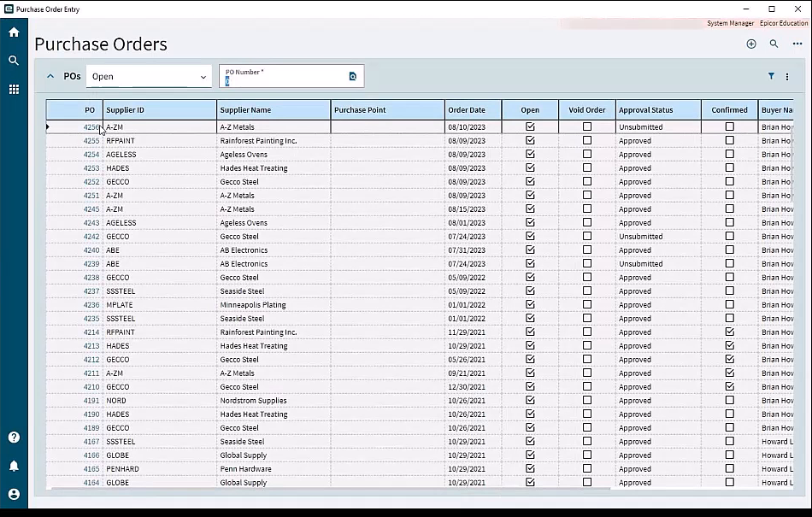Toggle Confirmed checkbox for PO 4256
The image size is (812, 517).
730,126
